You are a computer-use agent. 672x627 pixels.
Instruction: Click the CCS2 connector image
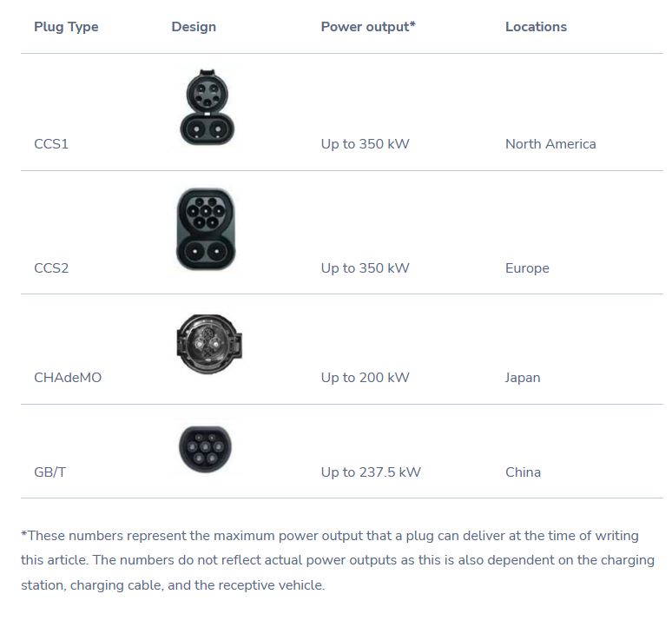coord(206,229)
